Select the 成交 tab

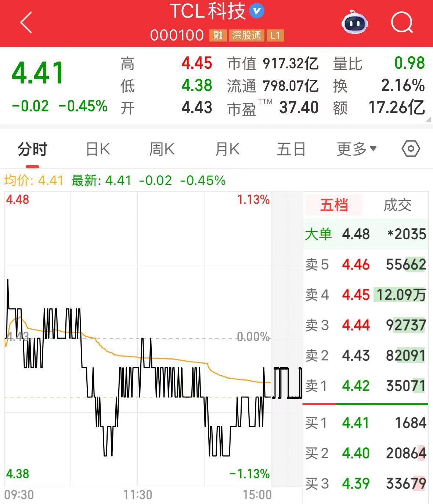(x=397, y=205)
